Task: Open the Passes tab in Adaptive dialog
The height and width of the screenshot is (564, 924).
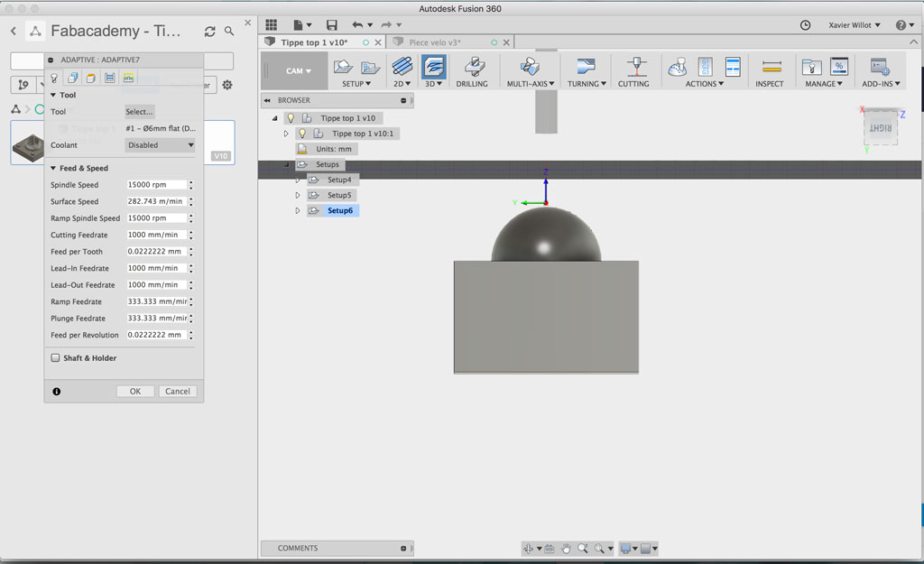Action: 109,78
